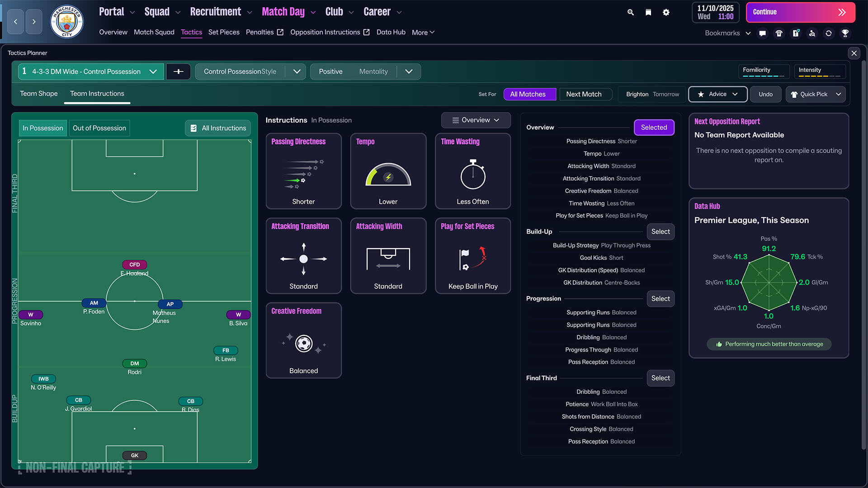Viewport: 868px width, 488px height.
Task: Open the bookmark flag icon
Action: [x=648, y=12]
